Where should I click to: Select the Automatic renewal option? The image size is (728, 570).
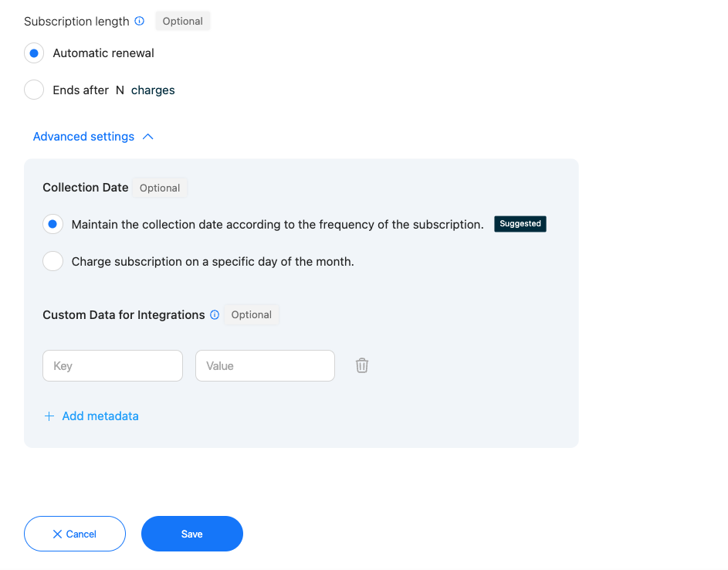pos(33,53)
